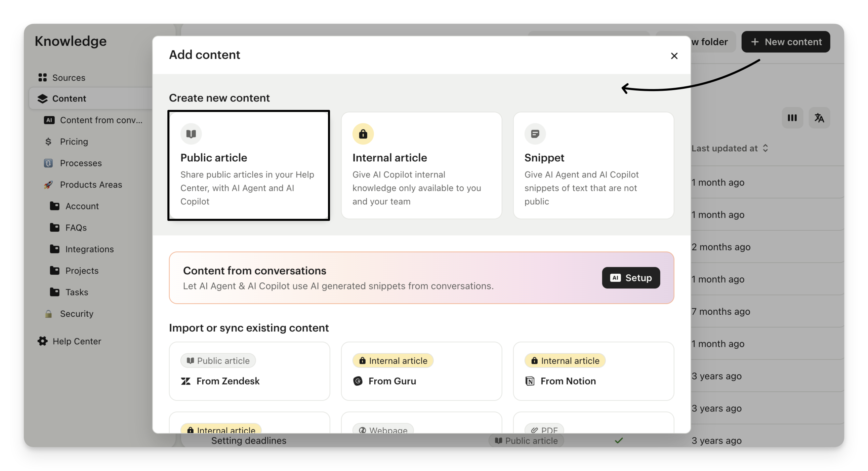Viewport: 868px width, 471px height.
Task: Go to the Pricing dollar item
Action: tap(74, 142)
